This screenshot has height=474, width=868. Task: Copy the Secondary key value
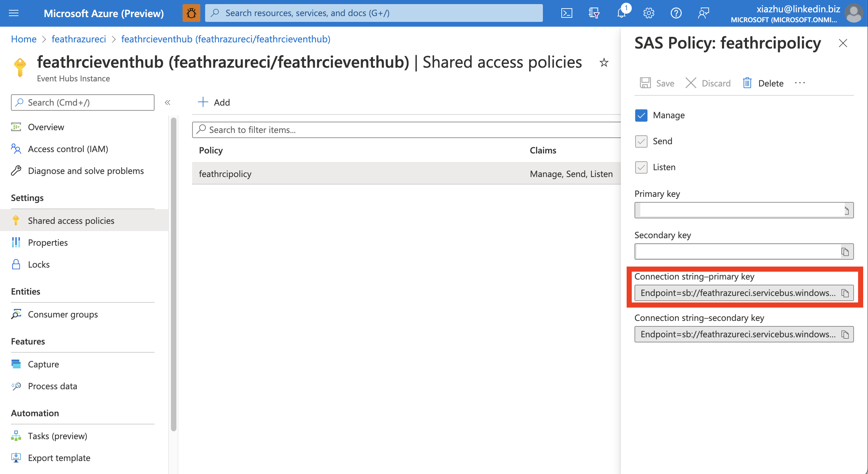pos(845,252)
